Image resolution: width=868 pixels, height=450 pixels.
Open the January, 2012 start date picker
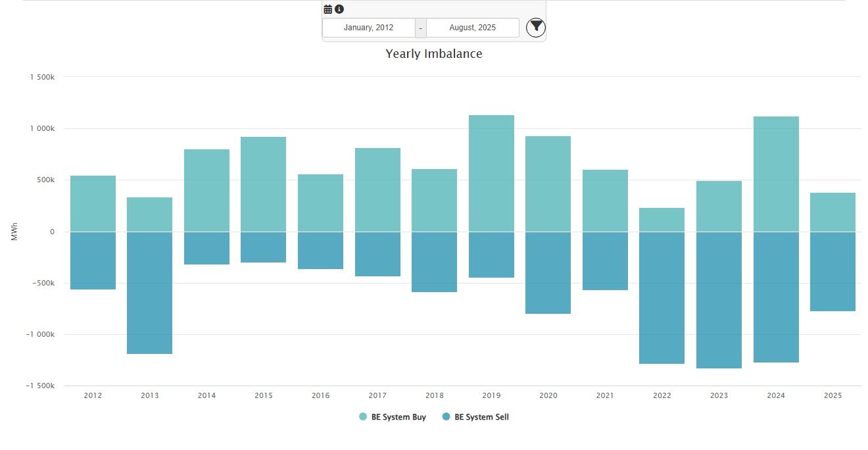click(368, 28)
